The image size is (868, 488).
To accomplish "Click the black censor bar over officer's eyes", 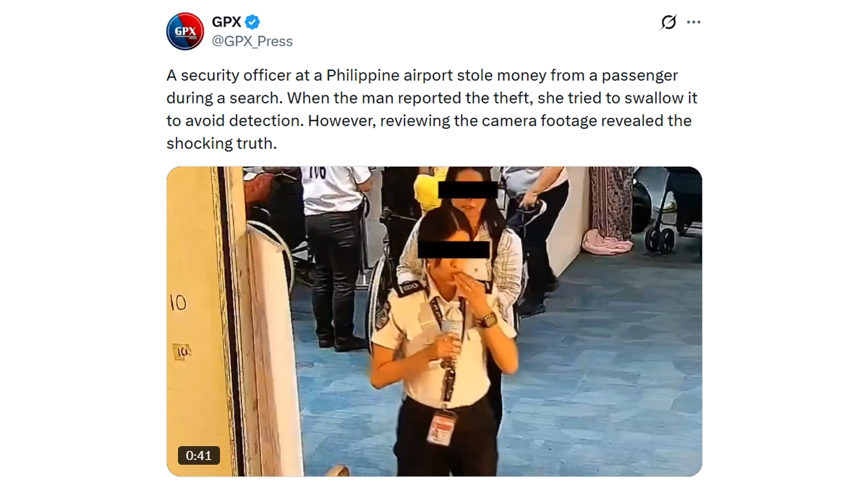I will point(454,251).
